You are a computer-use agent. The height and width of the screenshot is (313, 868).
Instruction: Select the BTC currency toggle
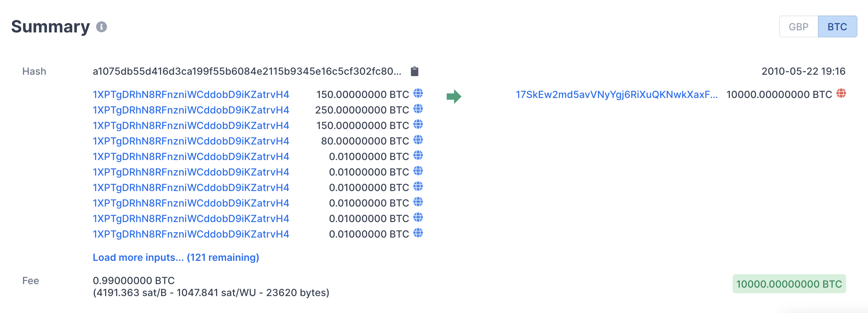coord(837,27)
